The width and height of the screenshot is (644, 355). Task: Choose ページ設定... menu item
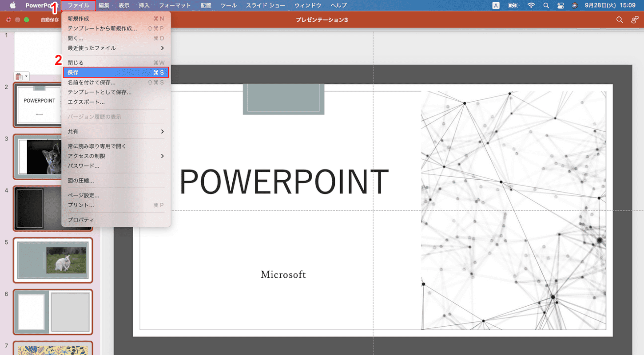[116, 195]
